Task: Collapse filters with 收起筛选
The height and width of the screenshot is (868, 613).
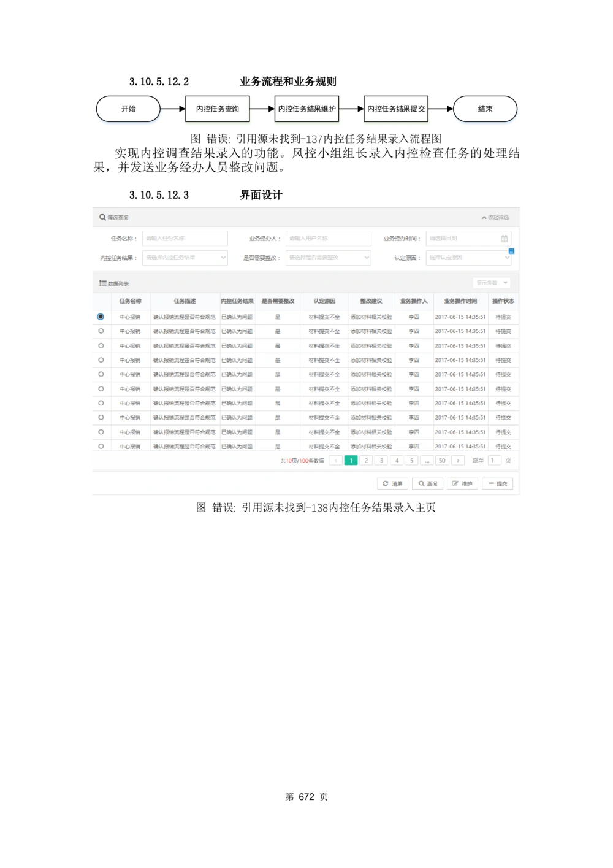Action: point(495,217)
